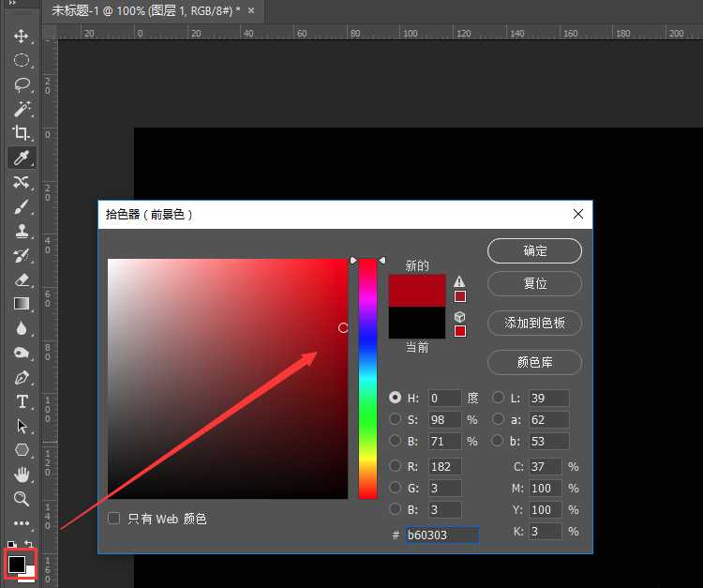The width and height of the screenshot is (703, 588).
Task: Select the S saturation radio button
Action: coord(396,419)
